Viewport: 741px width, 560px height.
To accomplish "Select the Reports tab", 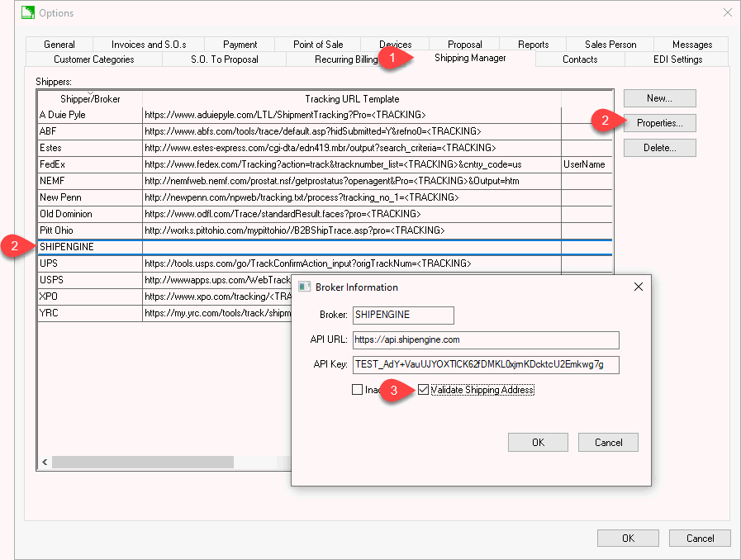I will pos(533,44).
